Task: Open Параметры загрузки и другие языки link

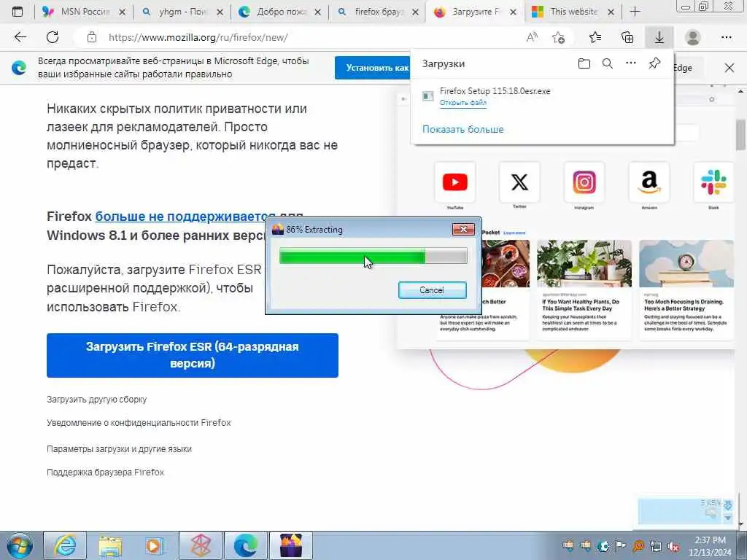Action: pyautogui.click(x=119, y=449)
